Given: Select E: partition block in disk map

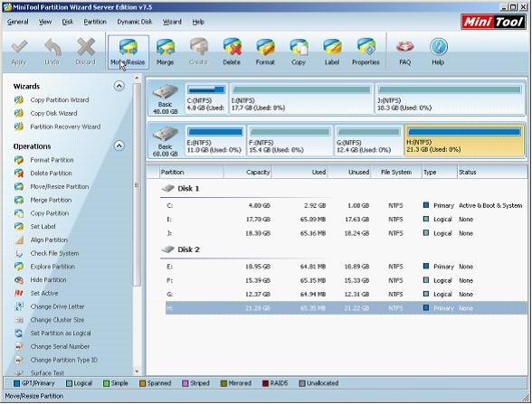Looking at the screenshot, I should (x=215, y=141).
